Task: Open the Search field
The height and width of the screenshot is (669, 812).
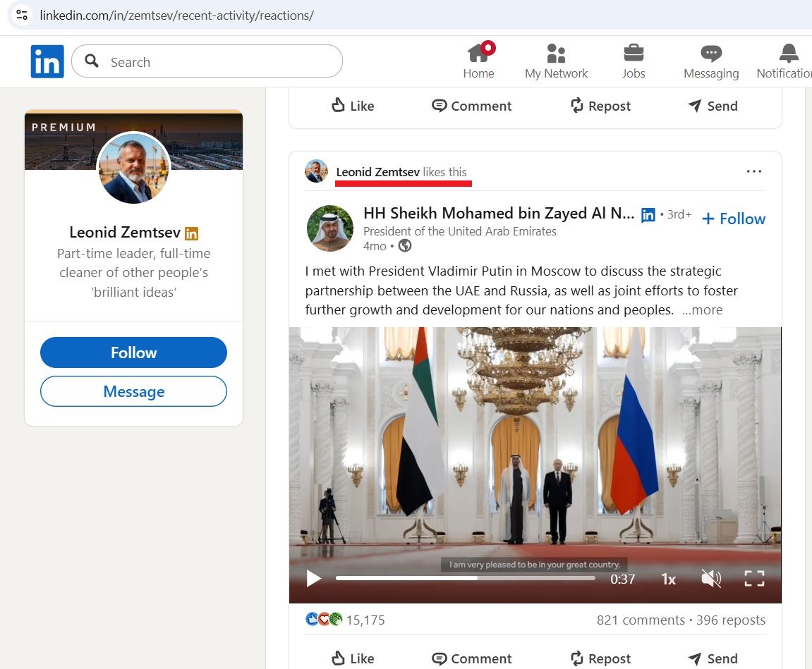Action: pos(207,62)
